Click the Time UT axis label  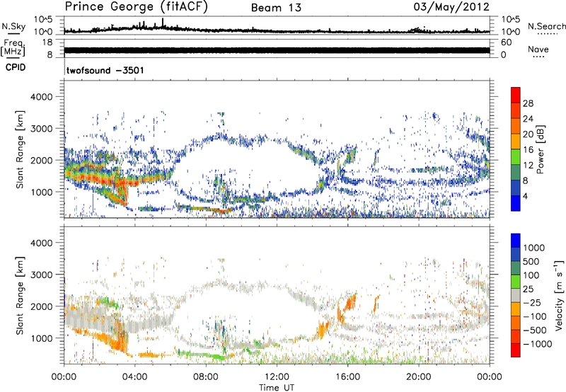coord(277,388)
